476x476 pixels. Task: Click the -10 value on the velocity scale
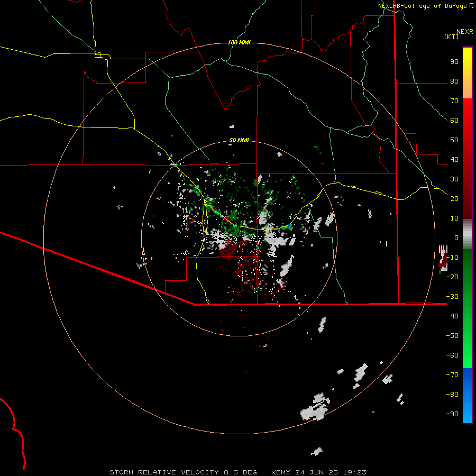(x=452, y=258)
